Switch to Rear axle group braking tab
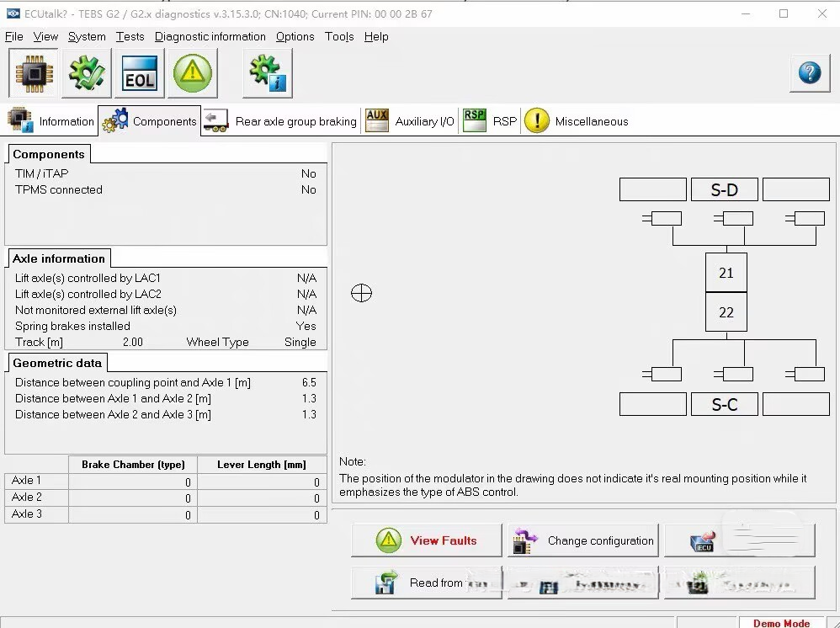Screen dimensions: 840x628 280,121
